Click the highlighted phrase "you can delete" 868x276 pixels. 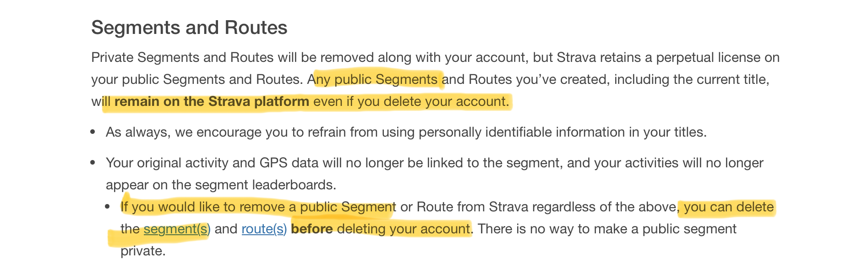tap(728, 207)
